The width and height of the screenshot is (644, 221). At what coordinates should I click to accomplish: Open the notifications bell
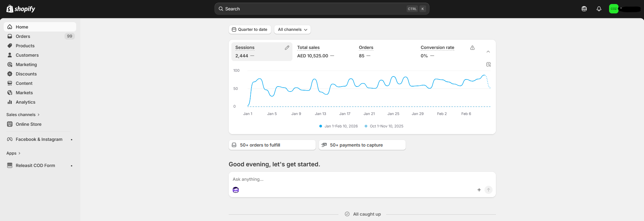click(599, 9)
